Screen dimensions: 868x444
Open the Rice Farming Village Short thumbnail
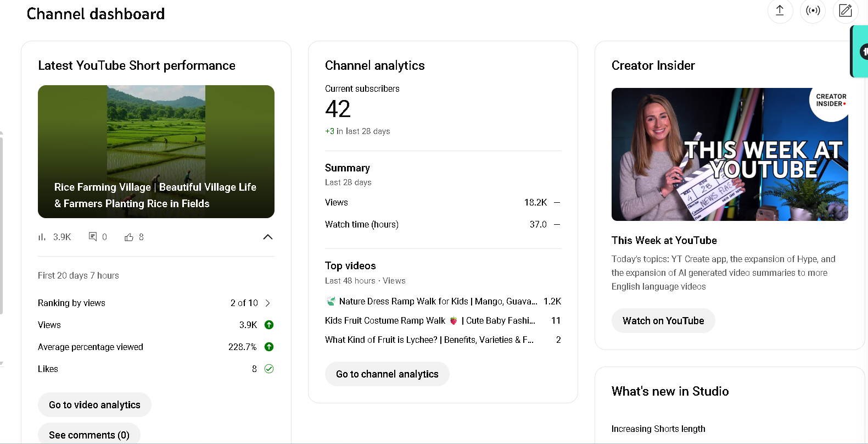(156, 151)
